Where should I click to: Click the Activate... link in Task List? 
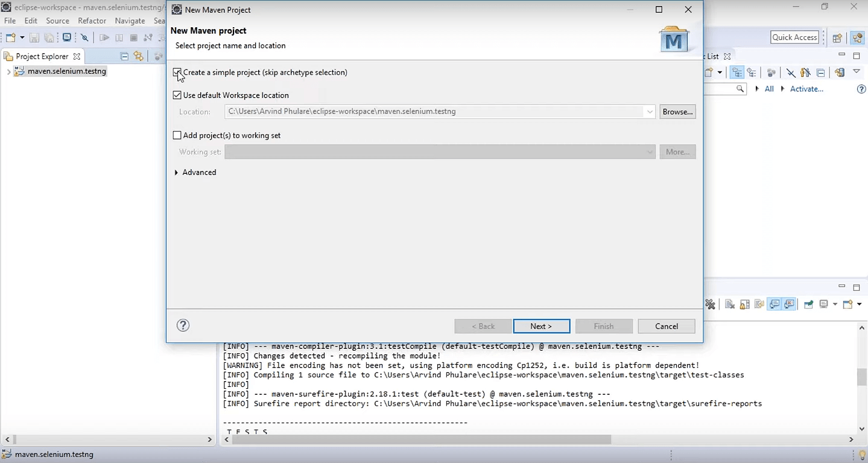(x=806, y=89)
